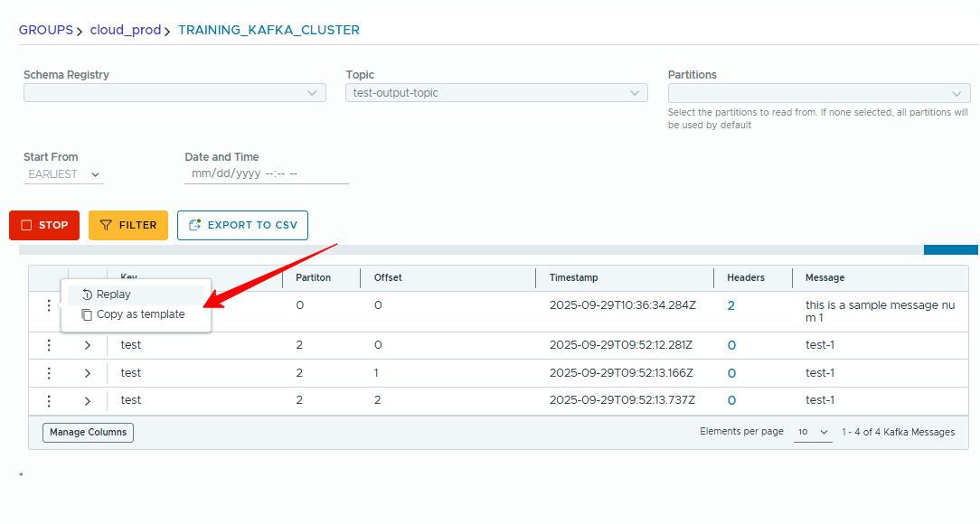Click the Date and Time input field
Image resolution: width=980 pixels, height=524 pixels.
pyautogui.click(x=266, y=173)
